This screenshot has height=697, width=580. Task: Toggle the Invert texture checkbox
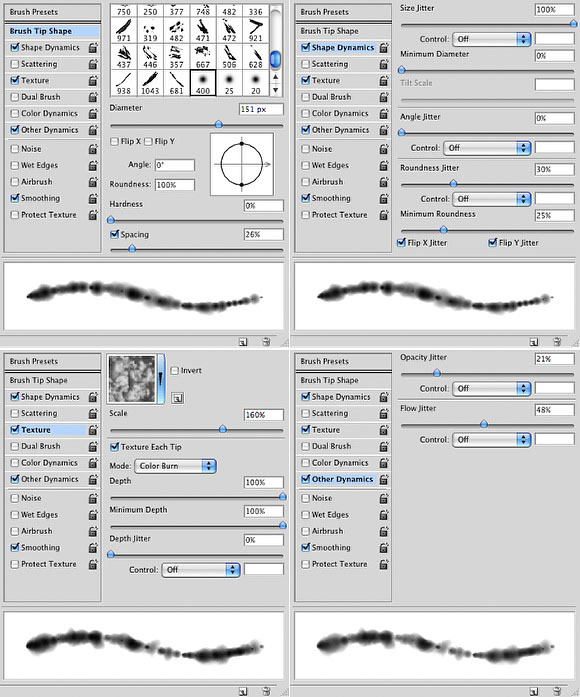pos(175,370)
